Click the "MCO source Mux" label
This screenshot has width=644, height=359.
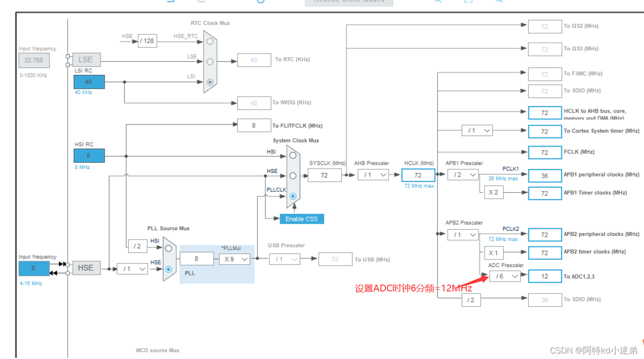pyautogui.click(x=158, y=350)
